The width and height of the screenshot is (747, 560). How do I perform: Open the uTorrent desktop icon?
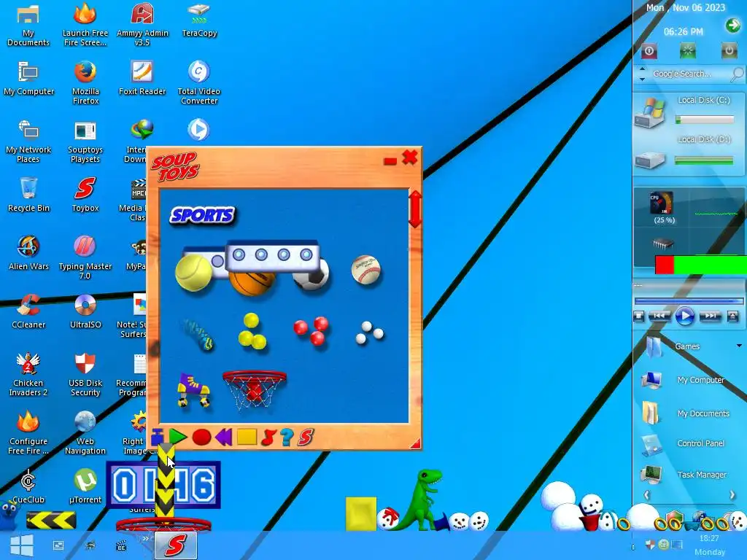click(85, 486)
